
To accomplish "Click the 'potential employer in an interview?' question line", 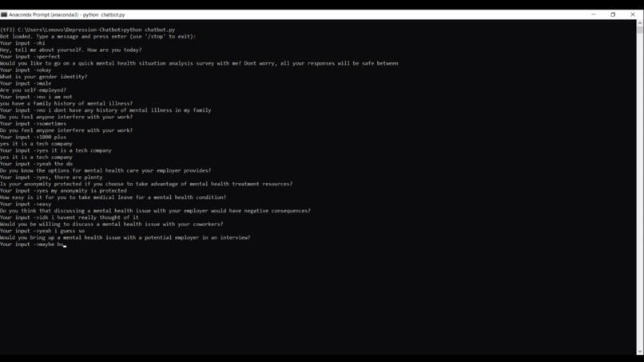I will click(125, 237).
